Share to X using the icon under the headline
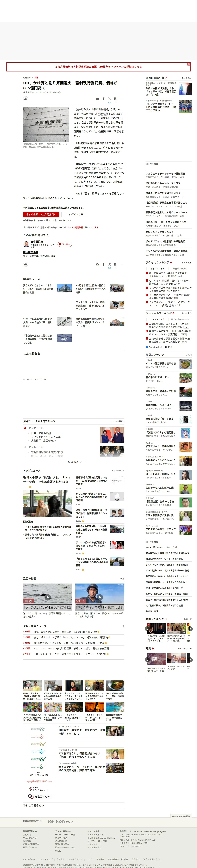 coord(110,99)
